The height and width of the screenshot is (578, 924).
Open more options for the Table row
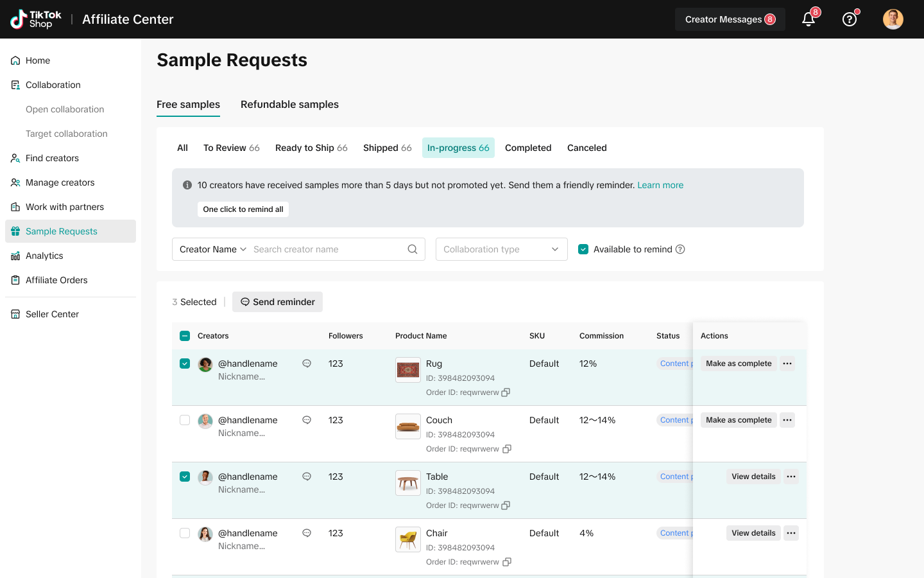click(x=791, y=477)
